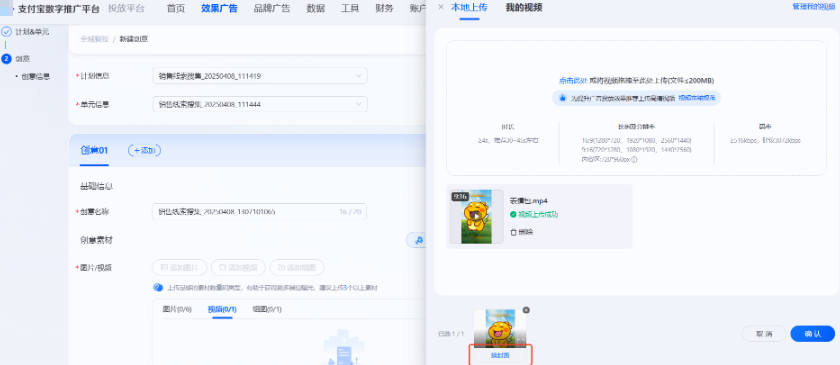The height and width of the screenshot is (365, 840).
Task: Open the 财务 menu item
Action: tap(384, 8)
